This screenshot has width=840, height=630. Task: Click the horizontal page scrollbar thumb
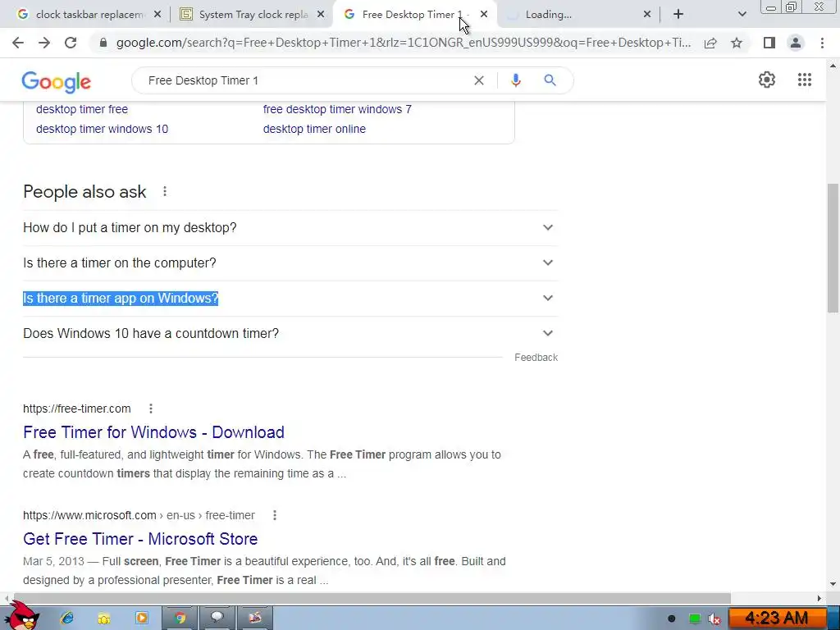[x=371, y=598]
